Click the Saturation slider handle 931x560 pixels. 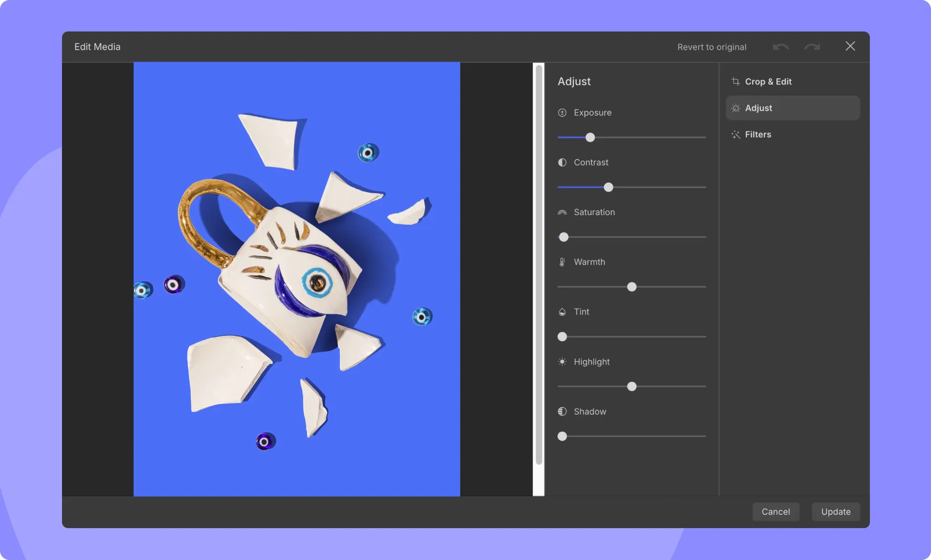click(564, 237)
